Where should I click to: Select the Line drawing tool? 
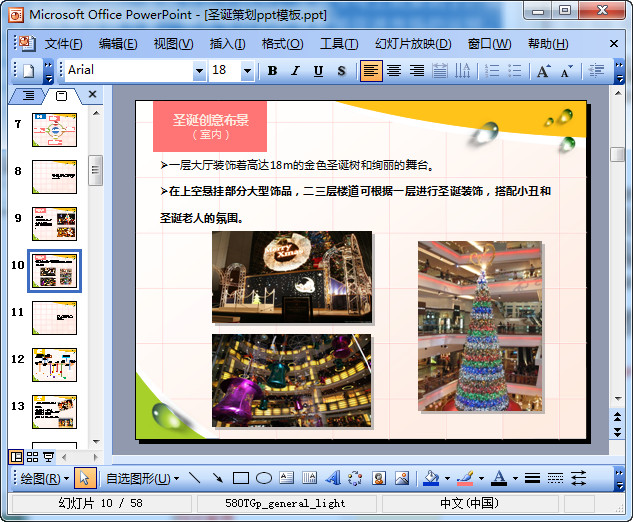click(x=195, y=478)
